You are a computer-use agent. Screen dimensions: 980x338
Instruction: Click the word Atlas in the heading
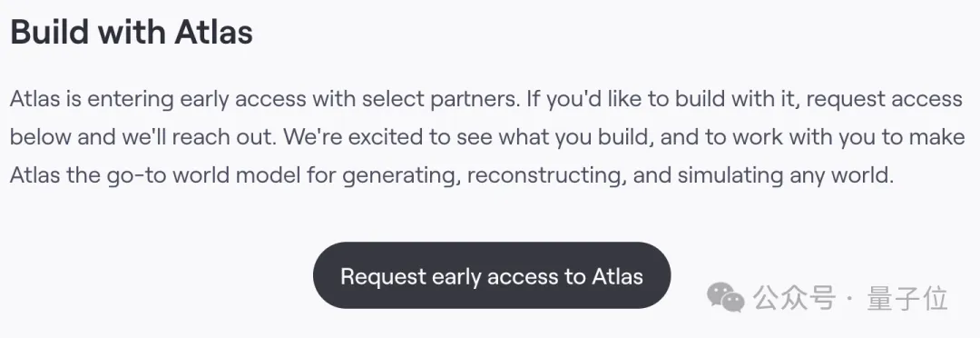point(214,32)
